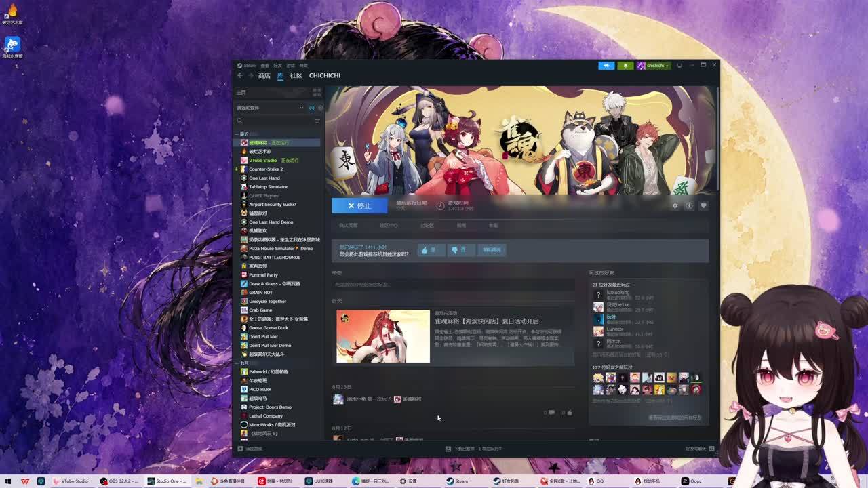Toggle library grid view icon
This screenshot has height=488, width=868.
point(317,92)
